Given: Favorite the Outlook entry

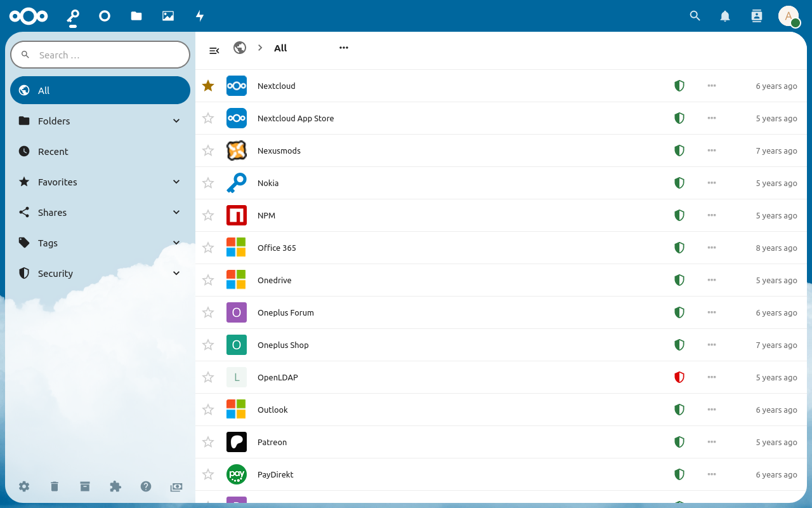Looking at the screenshot, I should (208, 410).
